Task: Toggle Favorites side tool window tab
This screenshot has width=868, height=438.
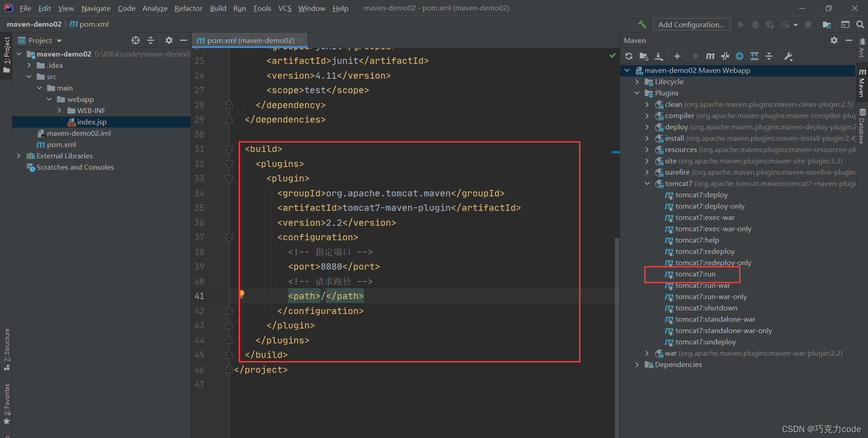Action: point(6,404)
